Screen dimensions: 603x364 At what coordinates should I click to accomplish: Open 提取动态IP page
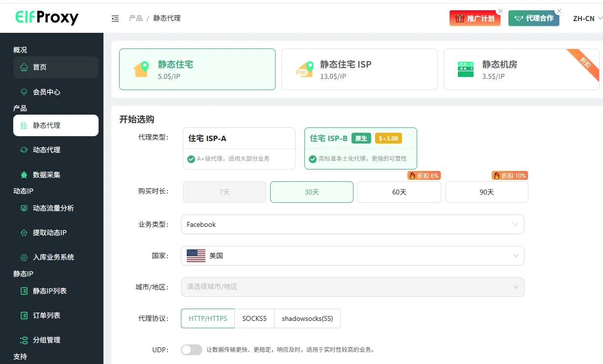[44, 232]
